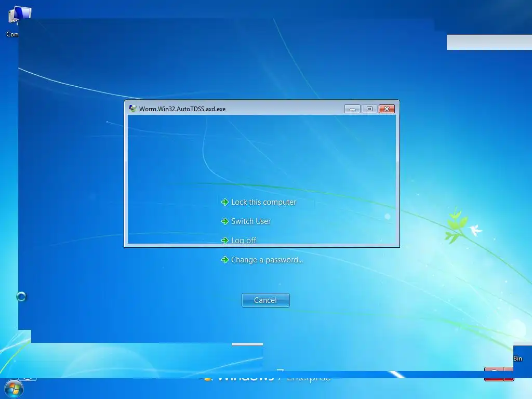The height and width of the screenshot is (399, 532).
Task: Click the Worm.Win32.AutoTDSS.axd.exe title bar icon
Action: (x=132, y=109)
